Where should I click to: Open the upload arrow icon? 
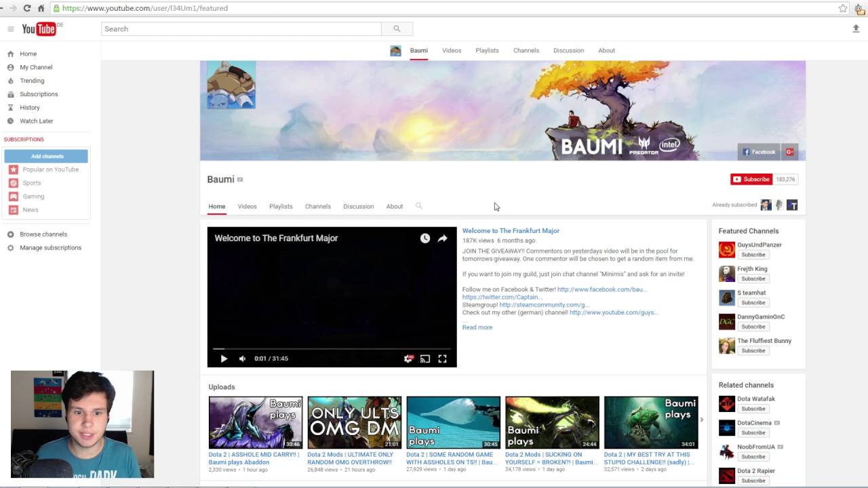pos(856,28)
